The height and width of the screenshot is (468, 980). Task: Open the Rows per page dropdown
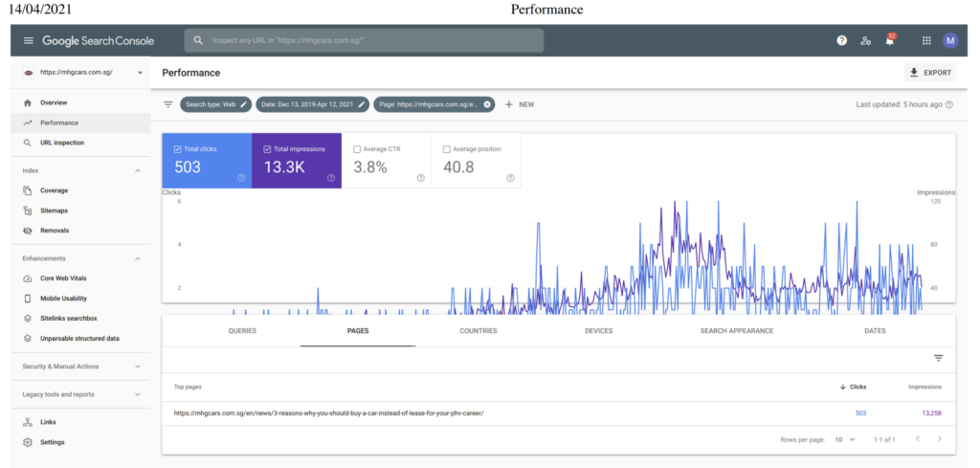click(845, 439)
